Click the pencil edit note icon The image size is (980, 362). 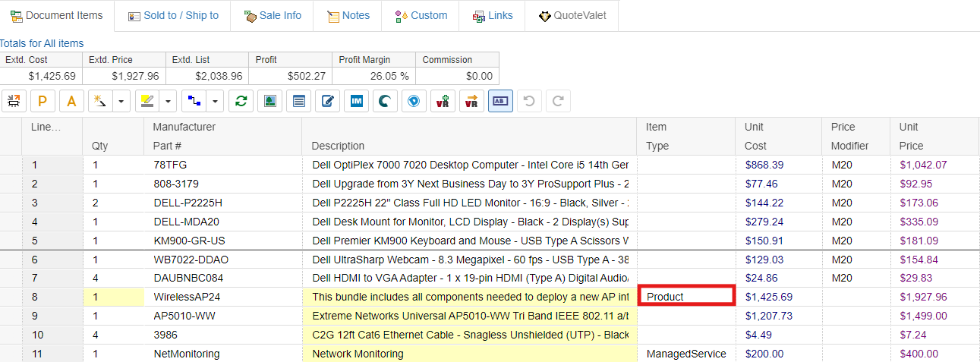[x=327, y=101]
